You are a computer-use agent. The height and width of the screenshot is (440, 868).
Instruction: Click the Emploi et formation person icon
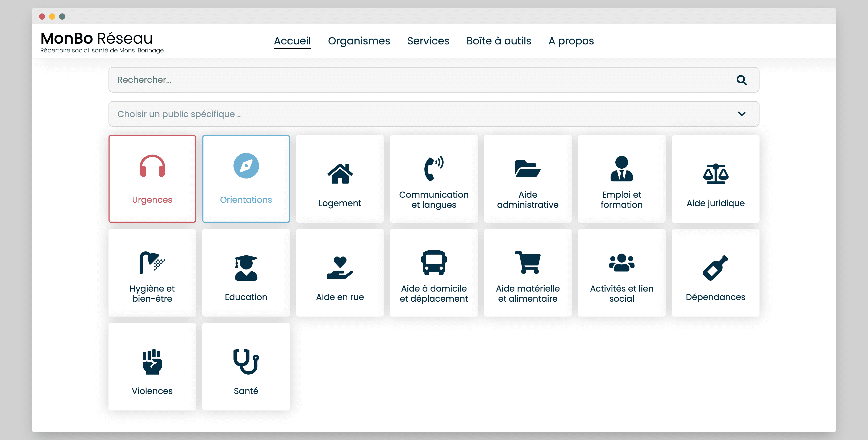coord(621,169)
